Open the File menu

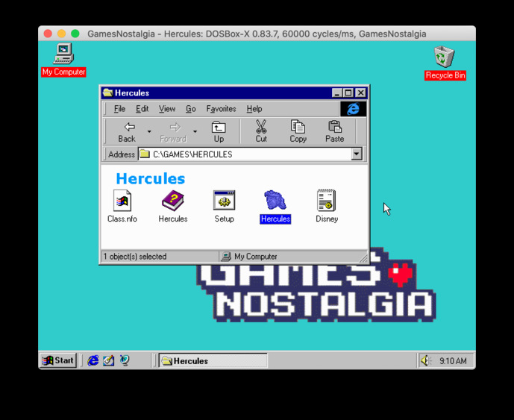pyautogui.click(x=119, y=109)
